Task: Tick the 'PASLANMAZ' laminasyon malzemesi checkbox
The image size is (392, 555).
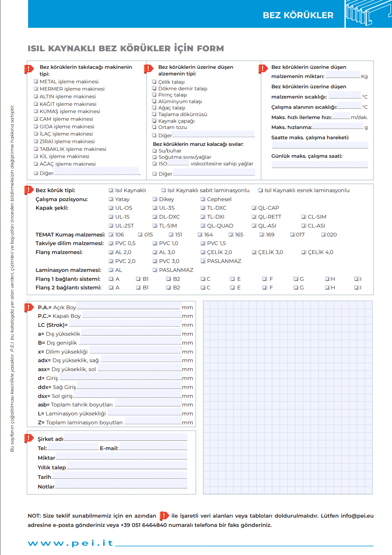Action: (155, 270)
